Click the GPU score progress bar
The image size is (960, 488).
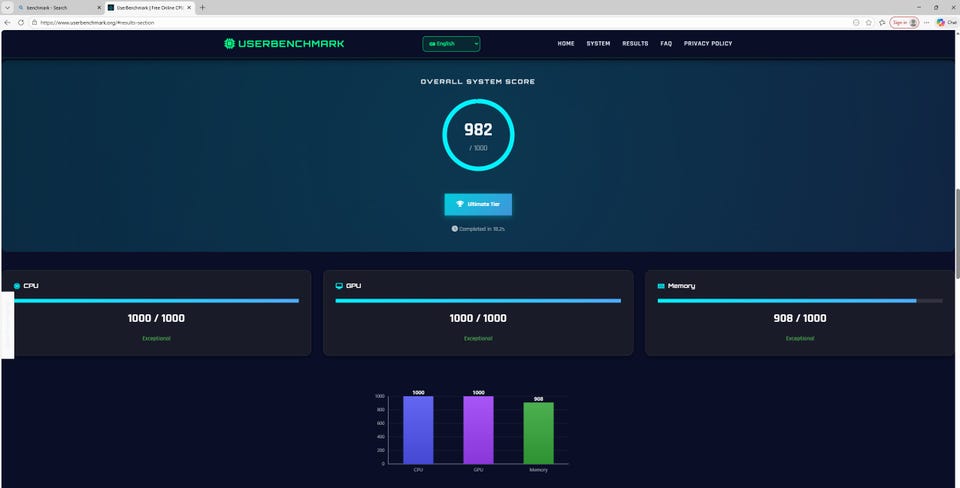coord(478,301)
